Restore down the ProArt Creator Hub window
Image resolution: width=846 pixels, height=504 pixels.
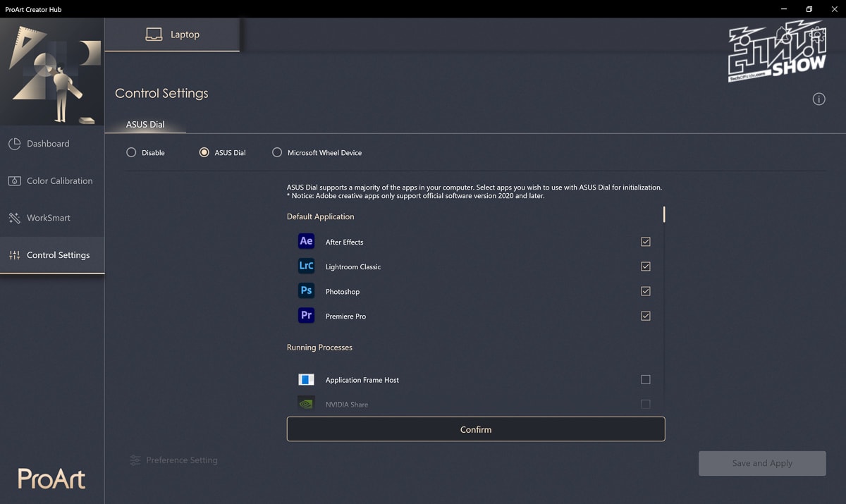coord(809,9)
